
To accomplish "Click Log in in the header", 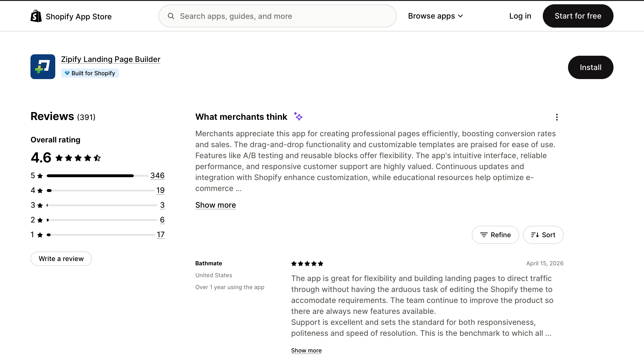I will tap(520, 16).
